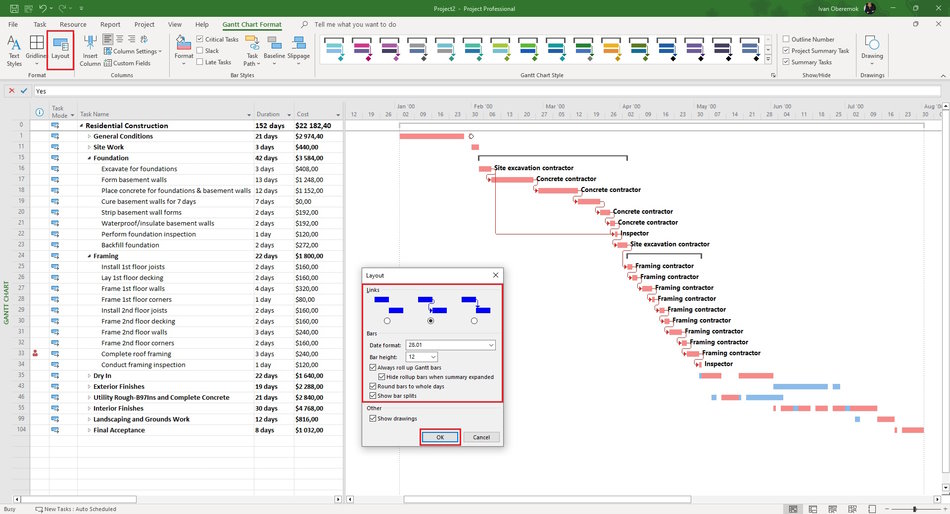Apply the align left column icon
Image resolution: width=950 pixels, height=514 pixels.
108,39
